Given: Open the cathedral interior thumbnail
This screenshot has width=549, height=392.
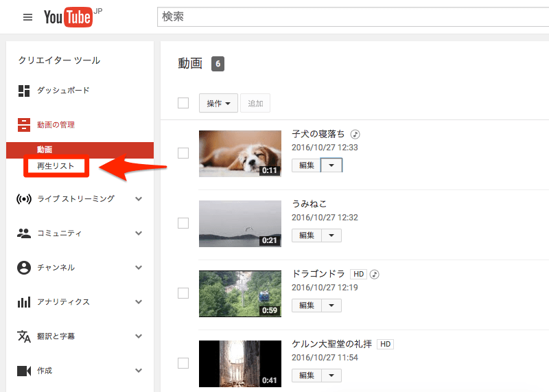Looking at the screenshot, I should point(240,364).
